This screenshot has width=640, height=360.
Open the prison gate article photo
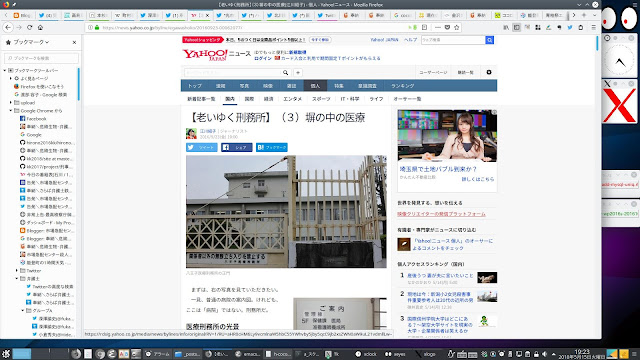pos(286,211)
